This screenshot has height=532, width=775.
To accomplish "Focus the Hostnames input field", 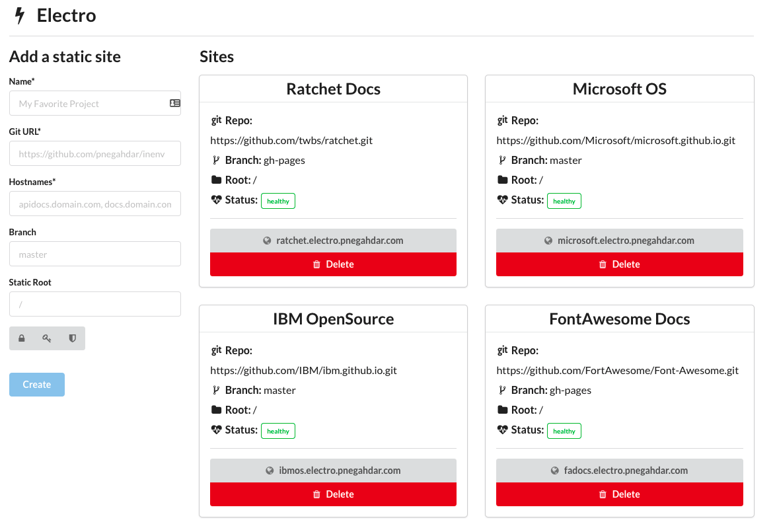I will click(x=95, y=204).
